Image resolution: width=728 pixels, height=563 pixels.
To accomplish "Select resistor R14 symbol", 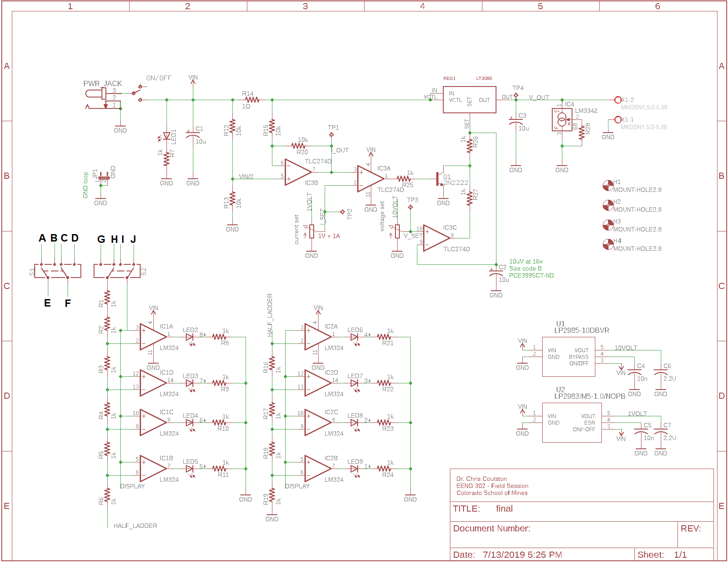I will (252, 100).
